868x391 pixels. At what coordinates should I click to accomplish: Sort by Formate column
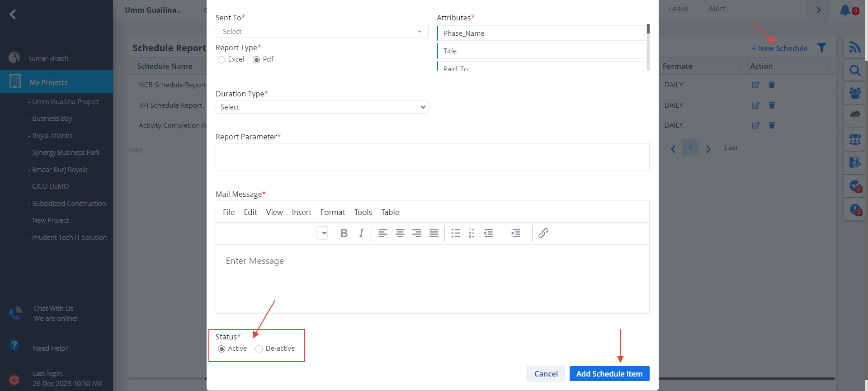(x=740, y=67)
